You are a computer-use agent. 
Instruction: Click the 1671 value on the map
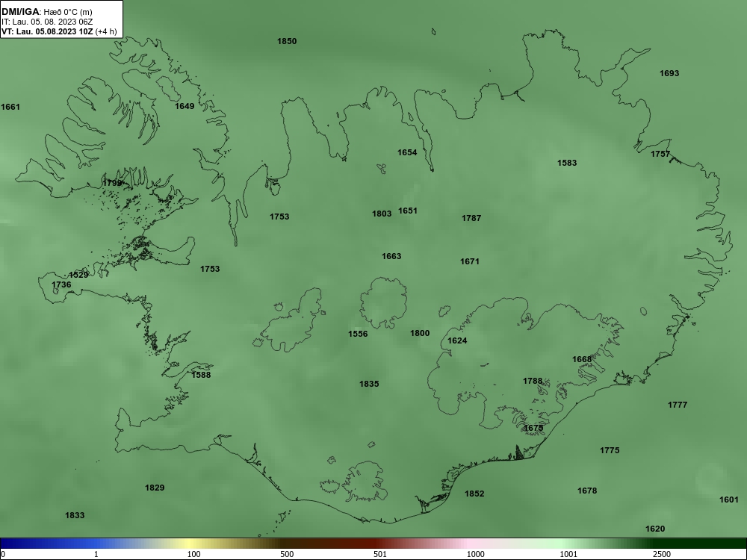470,261
